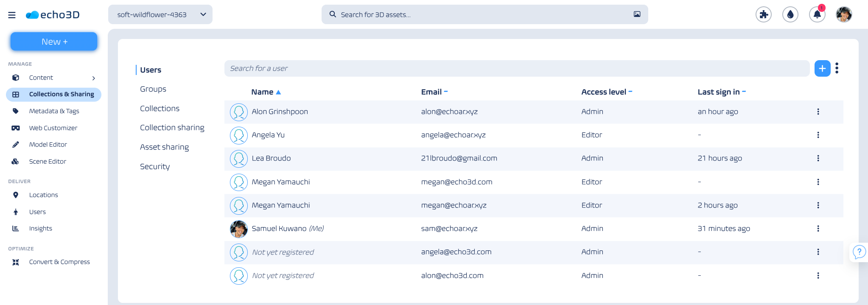Click the New + button
The height and width of the screenshot is (305, 868).
[54, 42]
